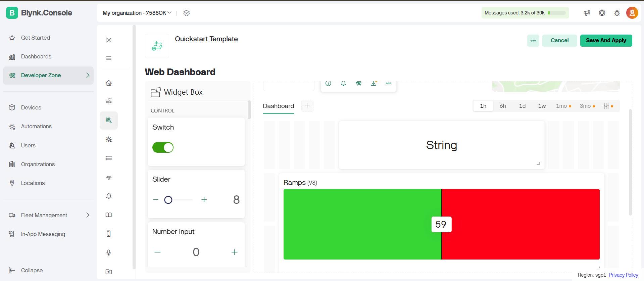
Task: Open template Mobile Dashboard phone icon
Action: pos(109,234)
